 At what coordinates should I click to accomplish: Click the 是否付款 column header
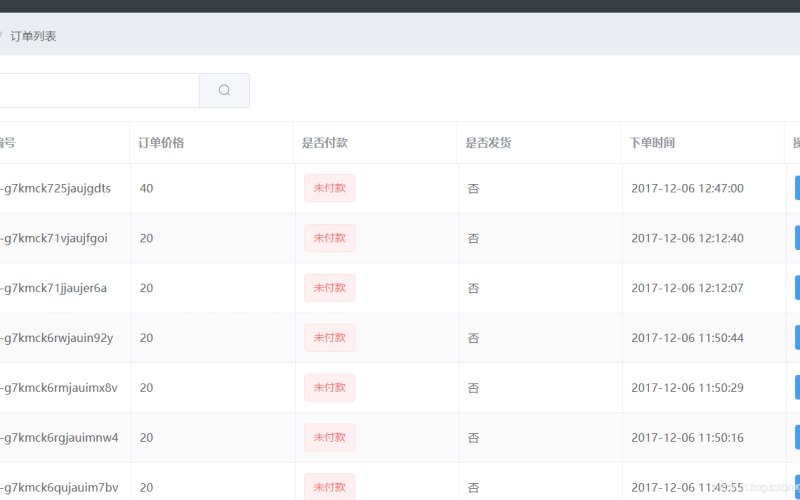click(x=324, y=143)
